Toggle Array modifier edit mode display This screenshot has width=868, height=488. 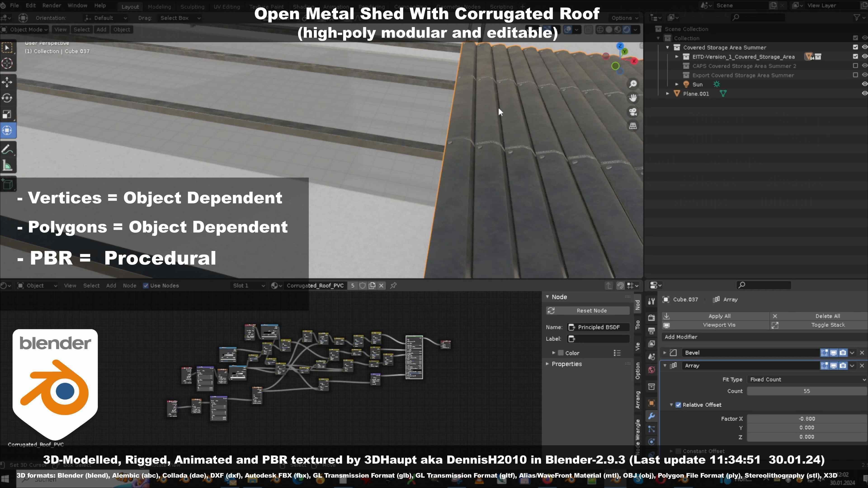(x=824, y=365)
